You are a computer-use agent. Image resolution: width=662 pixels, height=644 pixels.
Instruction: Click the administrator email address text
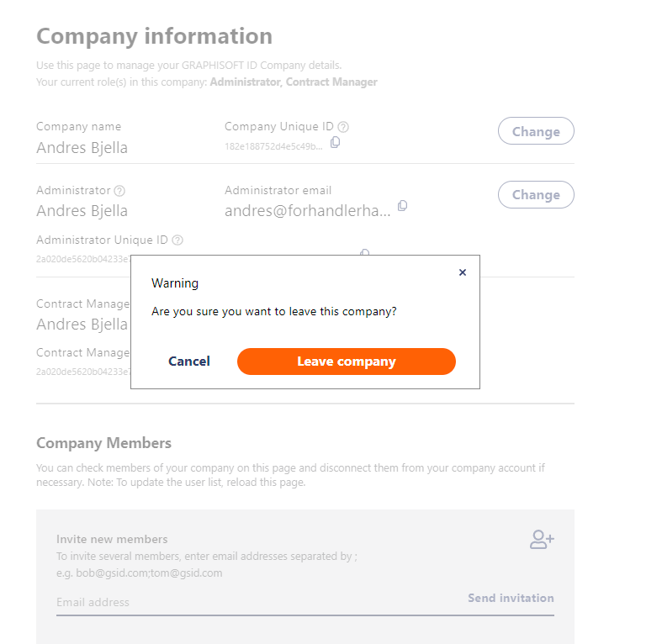pyautogui.click(x=307, y=211)
